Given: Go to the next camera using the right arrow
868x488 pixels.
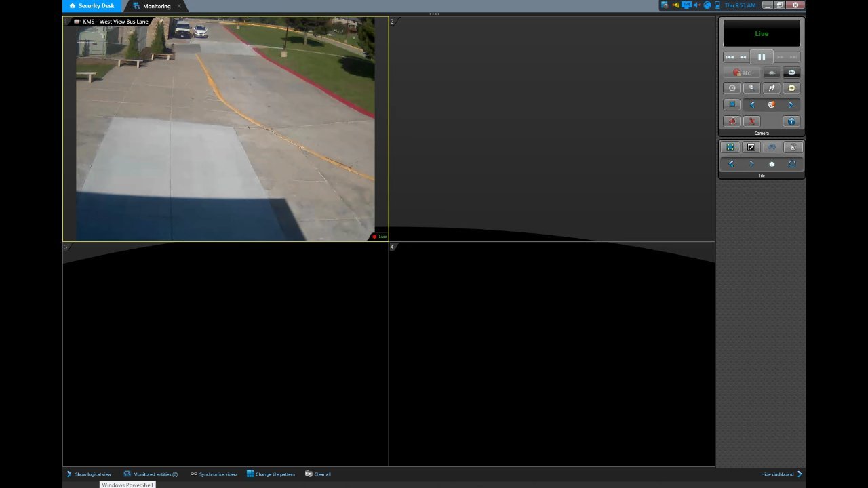Looking at the screenshot, I should point(791,104).
